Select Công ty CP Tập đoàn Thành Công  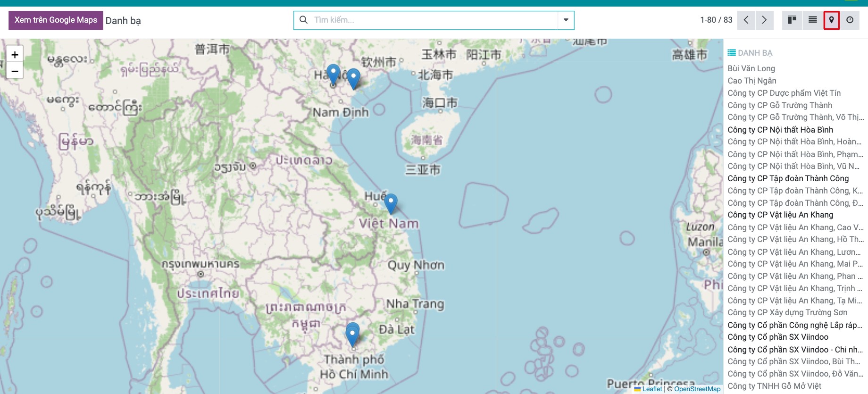coord(788,178)
